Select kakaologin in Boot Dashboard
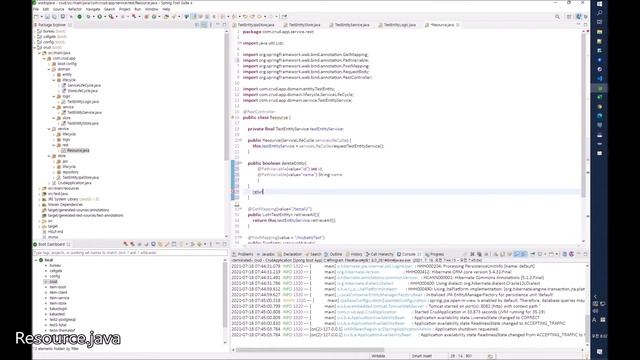The image size is (640, 360). (x=58, y=309)
